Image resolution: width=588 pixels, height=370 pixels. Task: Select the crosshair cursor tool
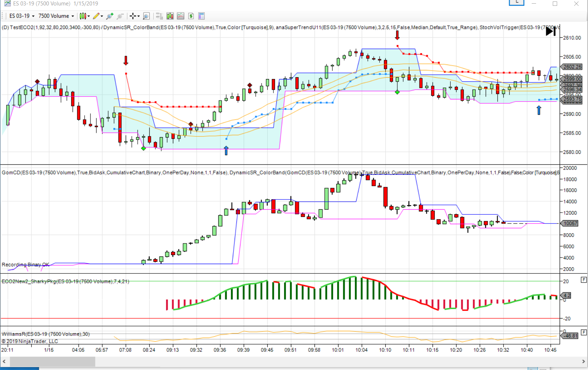pos(133,16)
